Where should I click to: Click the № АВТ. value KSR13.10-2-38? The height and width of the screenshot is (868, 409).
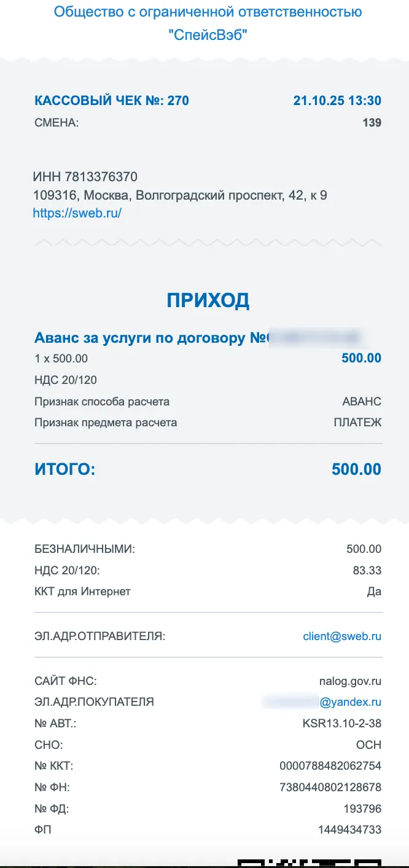(342, 724)
